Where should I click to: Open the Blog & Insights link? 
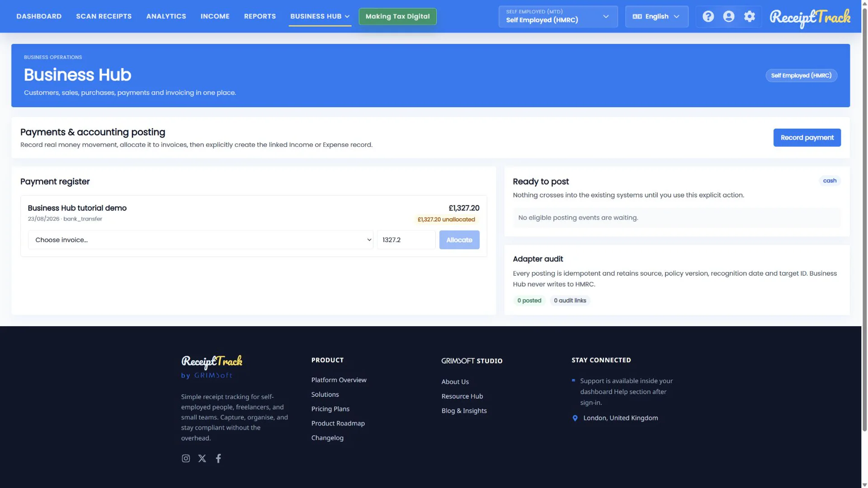coord(464,411)
